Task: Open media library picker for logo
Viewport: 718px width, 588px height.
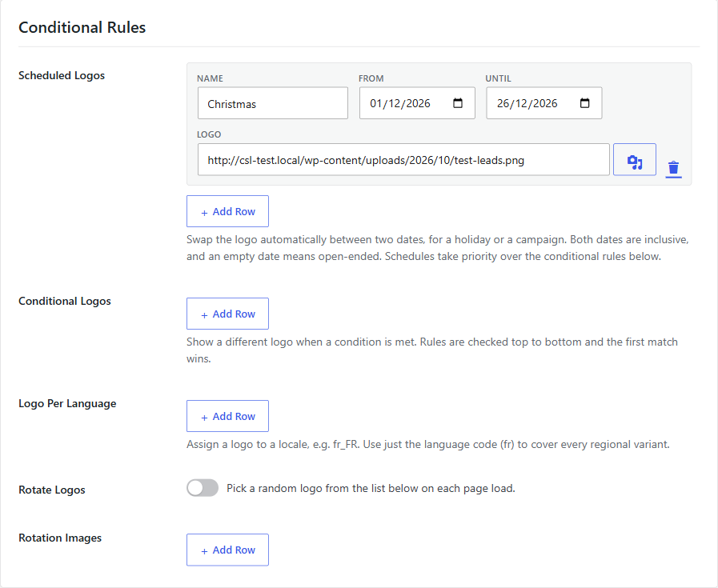Action: click(x=634, y=160)
